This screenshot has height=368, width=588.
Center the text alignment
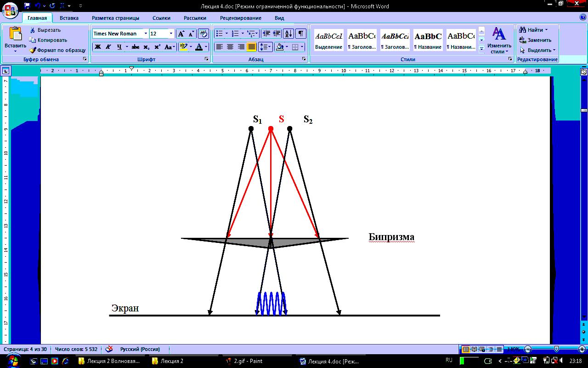click(x=230, y=47)
